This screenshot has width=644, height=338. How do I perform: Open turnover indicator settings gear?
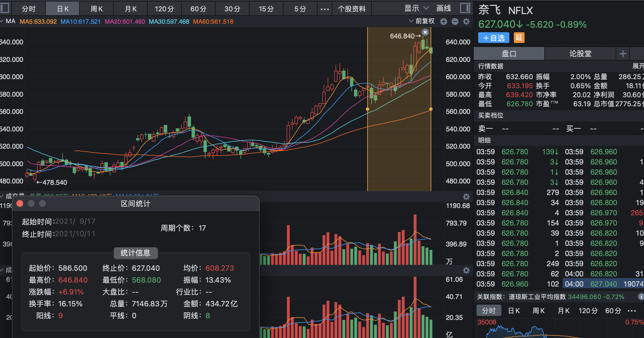pos(466,270)
